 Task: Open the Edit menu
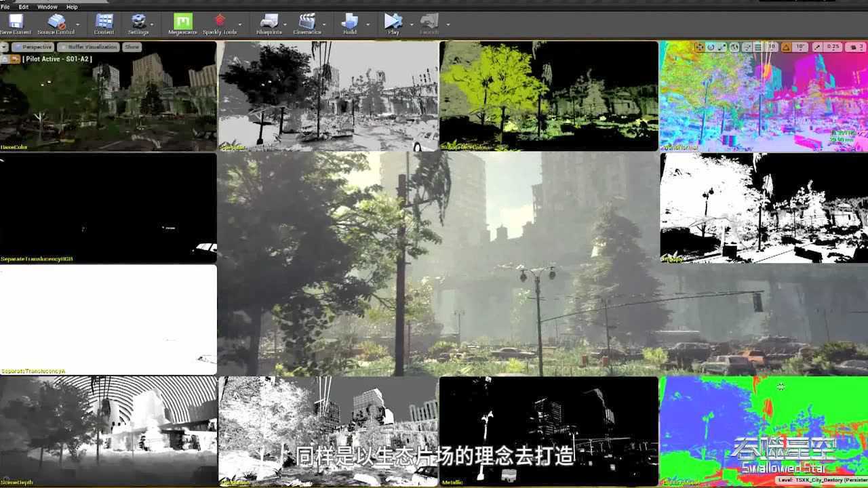(x=24, y=7)
